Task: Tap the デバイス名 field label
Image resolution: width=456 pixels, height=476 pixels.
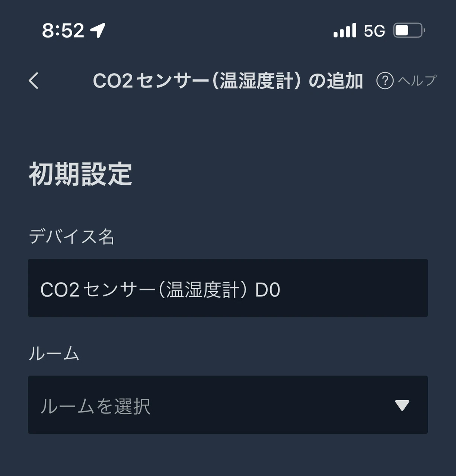Action: click(x=71, y=237)
